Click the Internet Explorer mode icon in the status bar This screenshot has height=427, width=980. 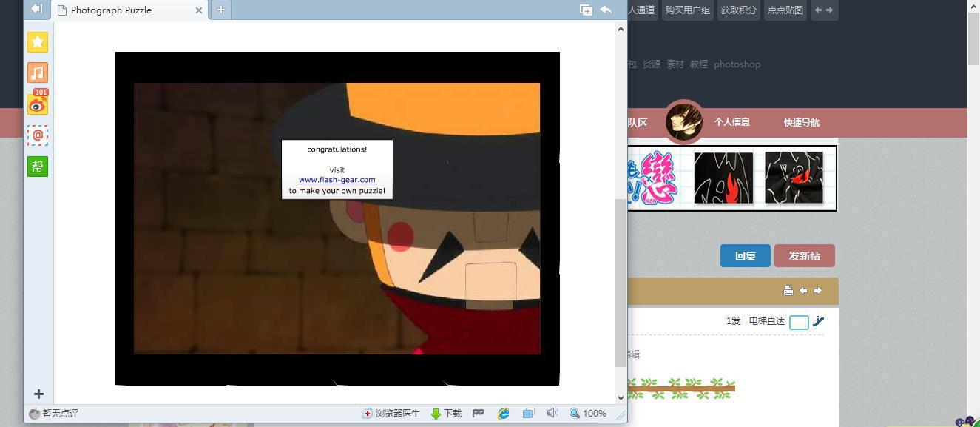pyautogui.click(x=504, y=414)
